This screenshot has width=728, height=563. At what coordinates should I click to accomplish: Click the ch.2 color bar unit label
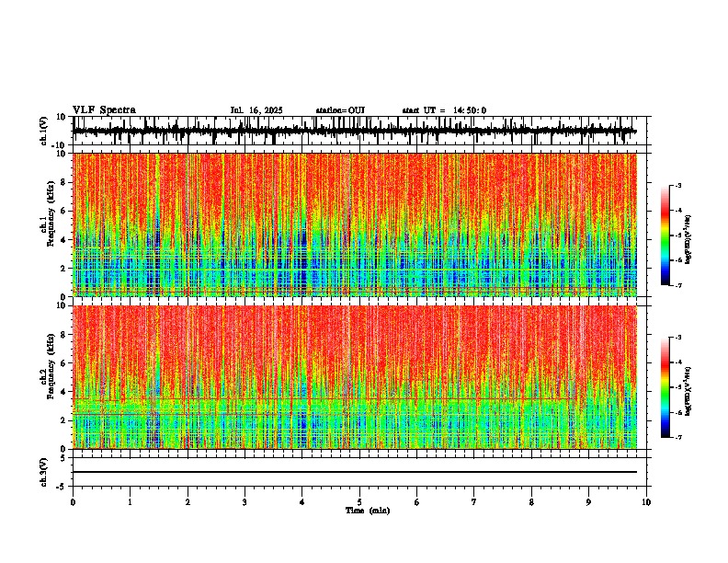click(688, 391)
